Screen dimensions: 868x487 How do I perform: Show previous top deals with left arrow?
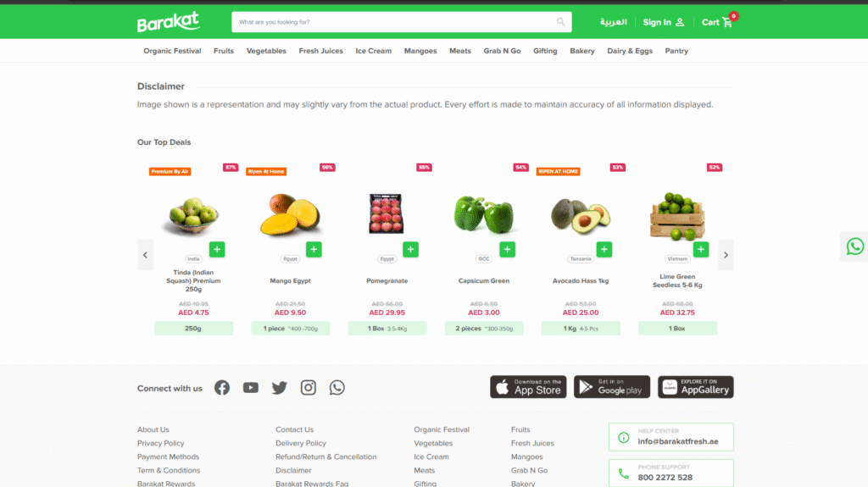(145, 255)
